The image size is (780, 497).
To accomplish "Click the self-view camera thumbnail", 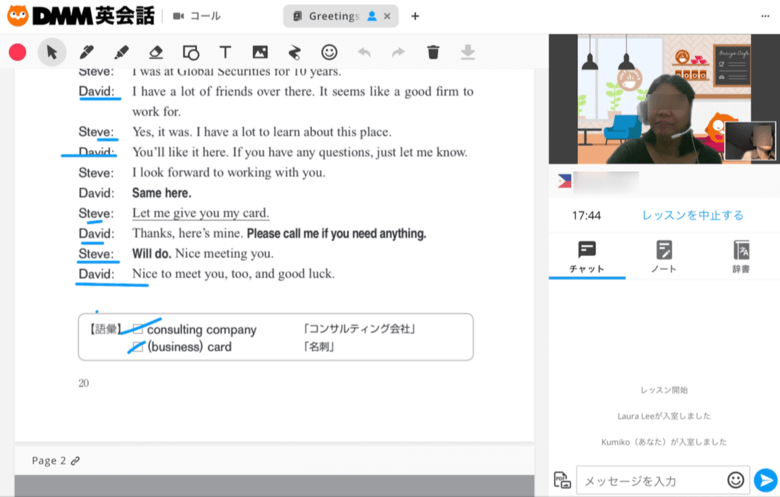I will point(750,141).
